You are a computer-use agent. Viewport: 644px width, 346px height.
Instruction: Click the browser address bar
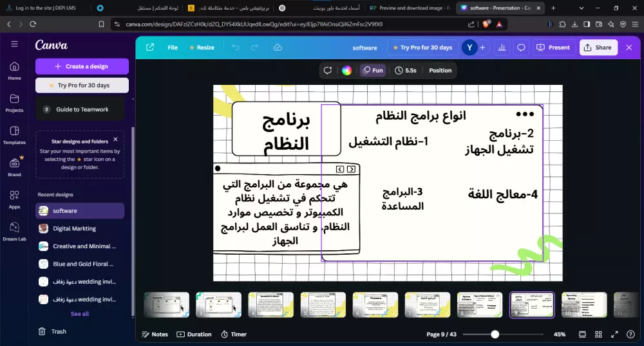coord(287,24)
